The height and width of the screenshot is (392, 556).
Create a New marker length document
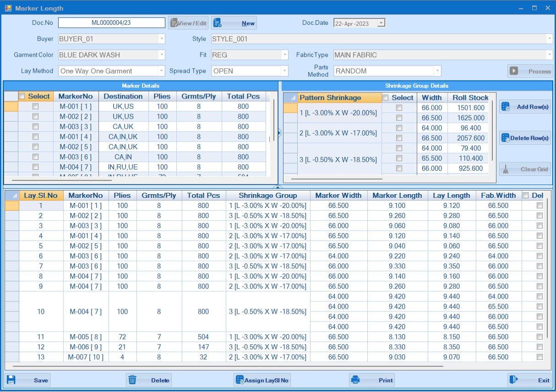234,23
